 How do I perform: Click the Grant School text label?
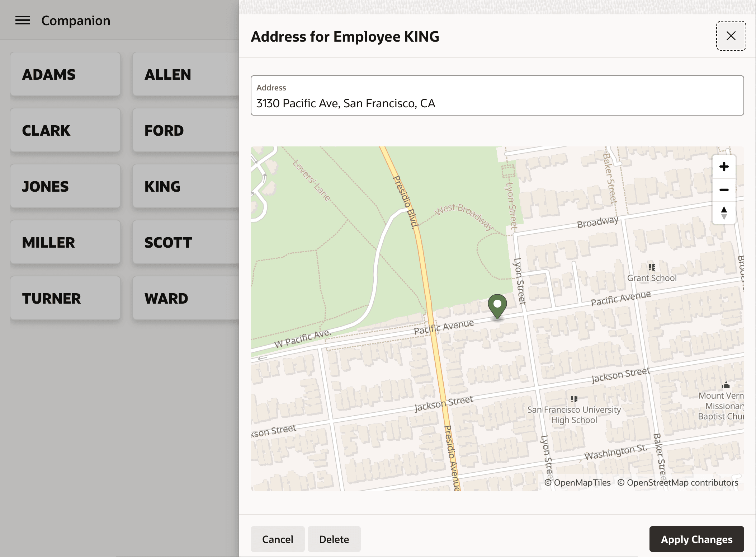coord(652,278)
